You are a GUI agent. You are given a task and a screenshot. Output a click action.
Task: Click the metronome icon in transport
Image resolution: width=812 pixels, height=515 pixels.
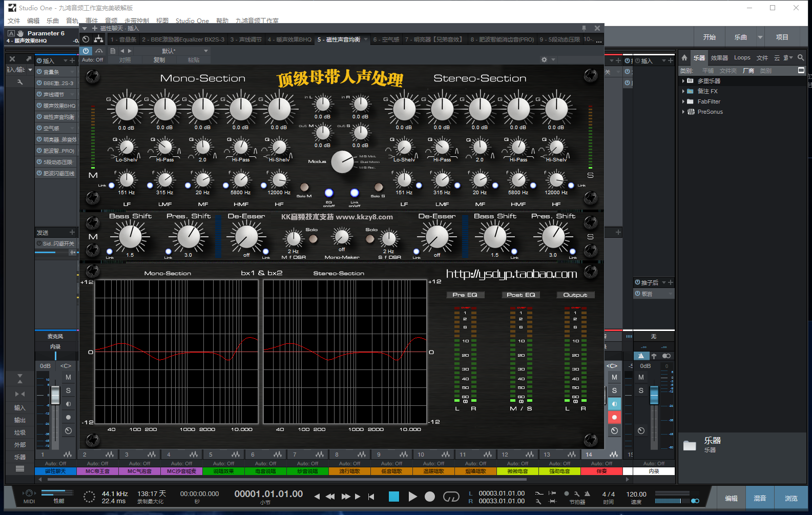tap(587, 493)
